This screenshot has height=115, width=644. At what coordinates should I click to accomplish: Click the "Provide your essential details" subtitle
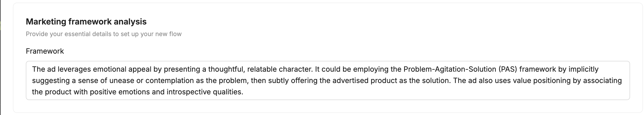pos(104,34)
